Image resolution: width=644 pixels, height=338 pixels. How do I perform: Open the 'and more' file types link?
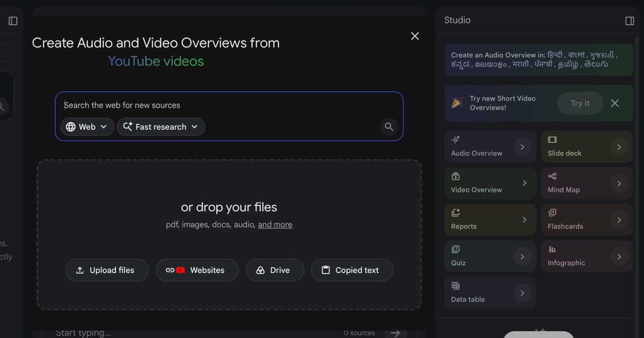(275, 225)
